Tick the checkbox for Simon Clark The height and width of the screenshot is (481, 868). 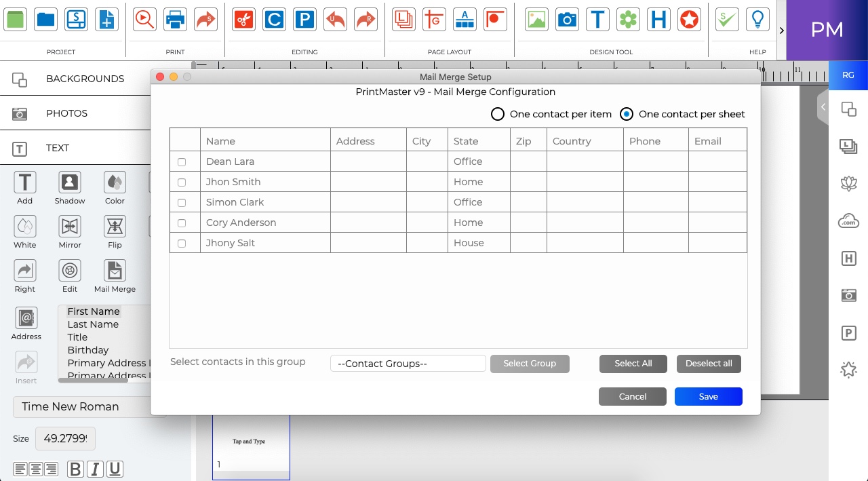click(x=180, y=202)
